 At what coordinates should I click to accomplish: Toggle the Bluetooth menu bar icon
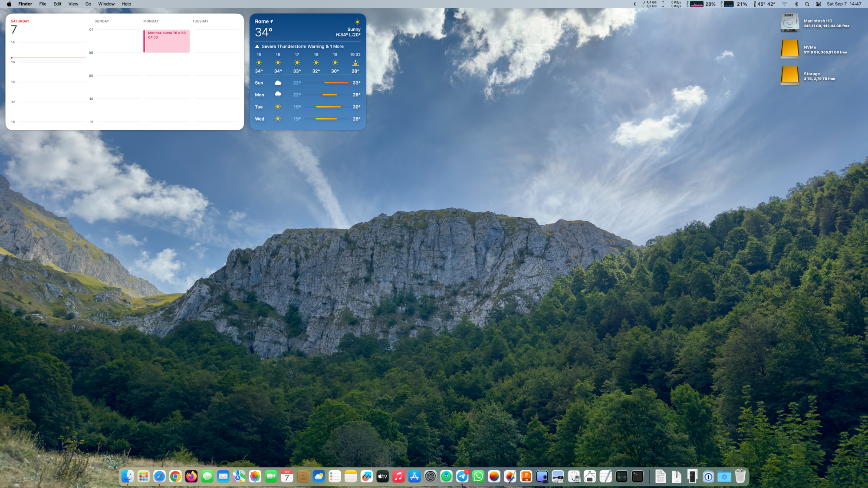point(796,4)
